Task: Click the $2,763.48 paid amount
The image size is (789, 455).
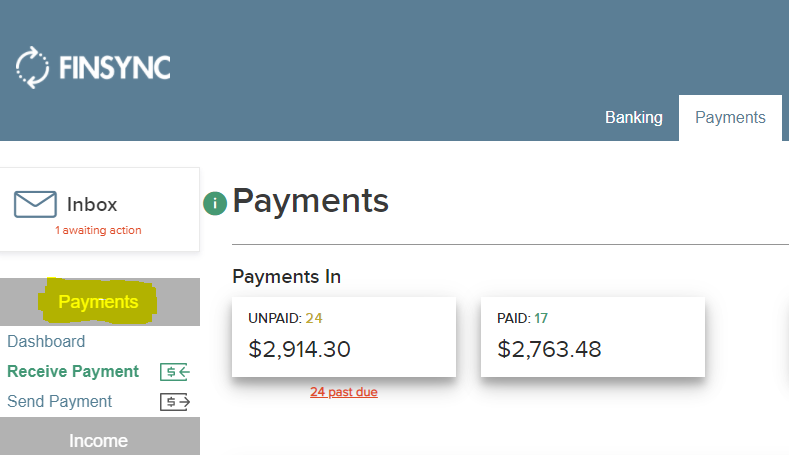Action: 549,349
